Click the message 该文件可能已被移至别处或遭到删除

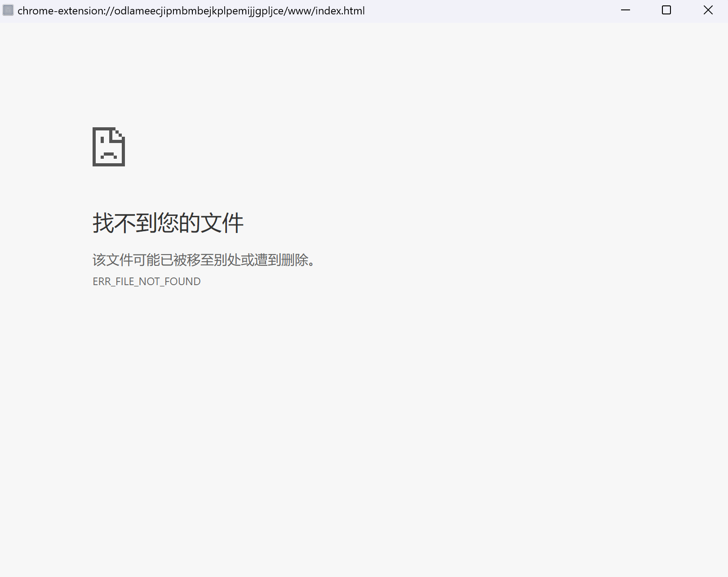[x=204, y=260]
